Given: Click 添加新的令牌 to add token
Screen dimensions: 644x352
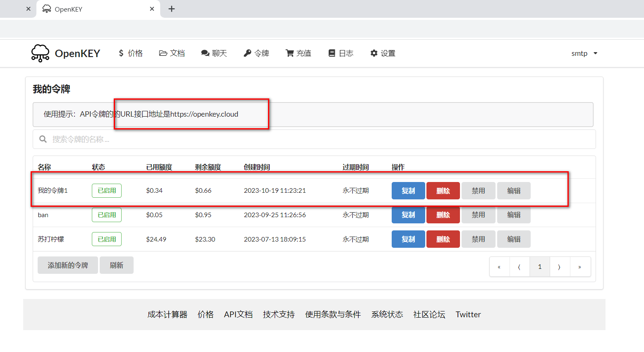Looking at the screenshot, I should [x=68, y=265].
